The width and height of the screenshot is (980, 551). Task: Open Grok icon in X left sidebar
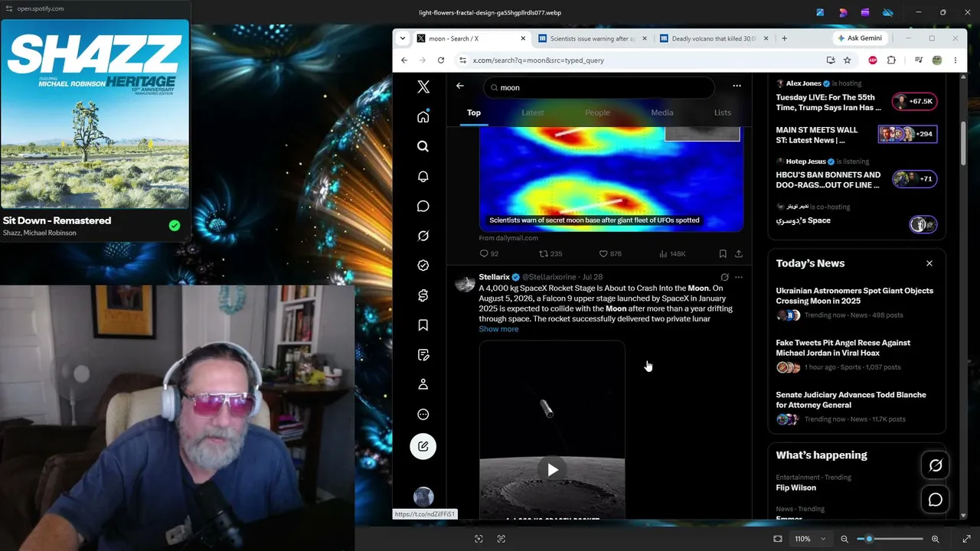423,236
